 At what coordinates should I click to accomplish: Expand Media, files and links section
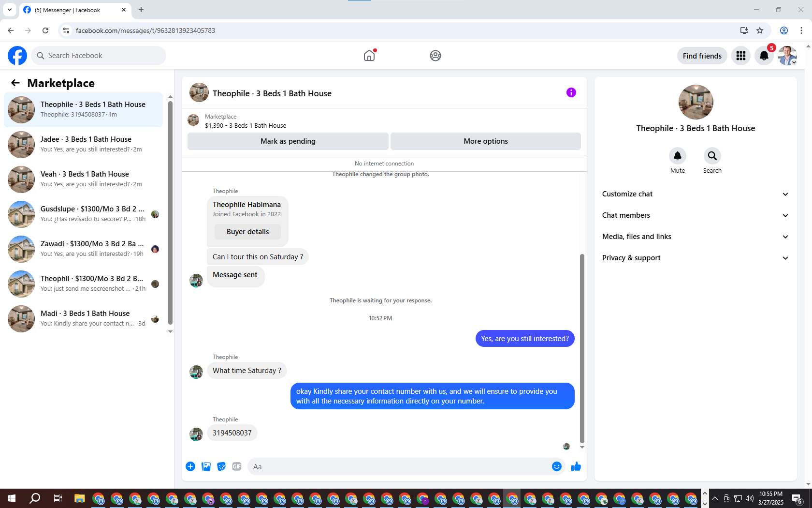click(696, 237)
